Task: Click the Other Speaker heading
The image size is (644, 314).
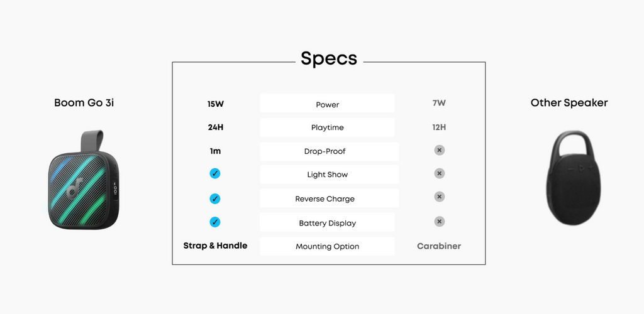Action: (569, 102)
